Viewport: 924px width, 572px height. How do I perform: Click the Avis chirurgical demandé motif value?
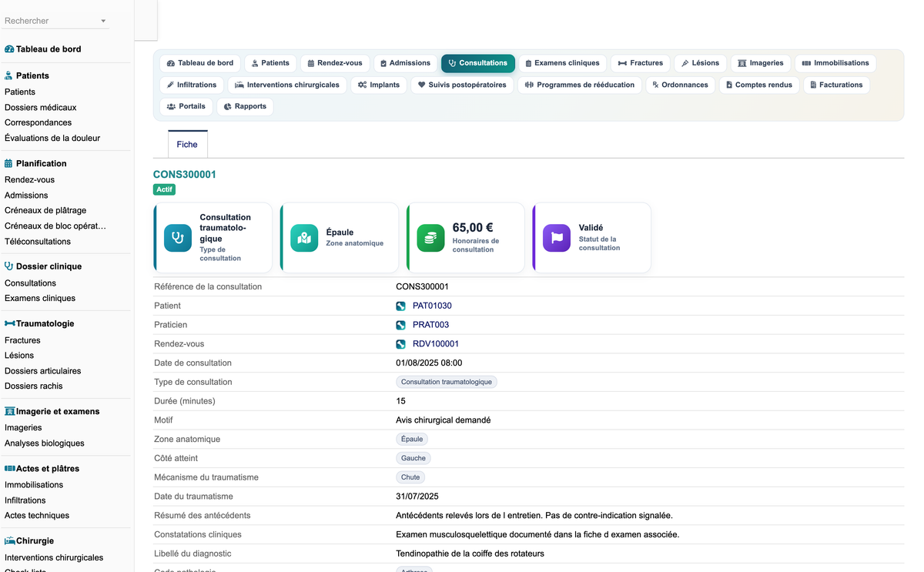444,420
